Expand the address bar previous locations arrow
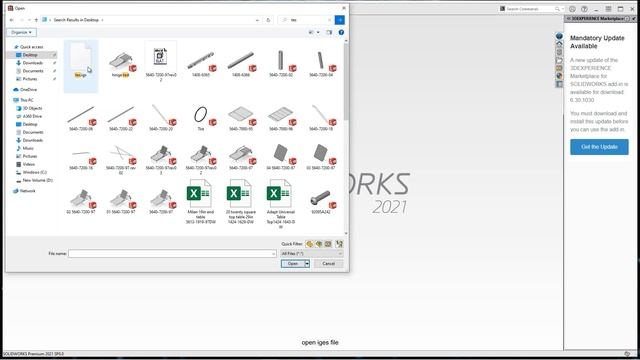640x360 pixels. tap(258, 20)
